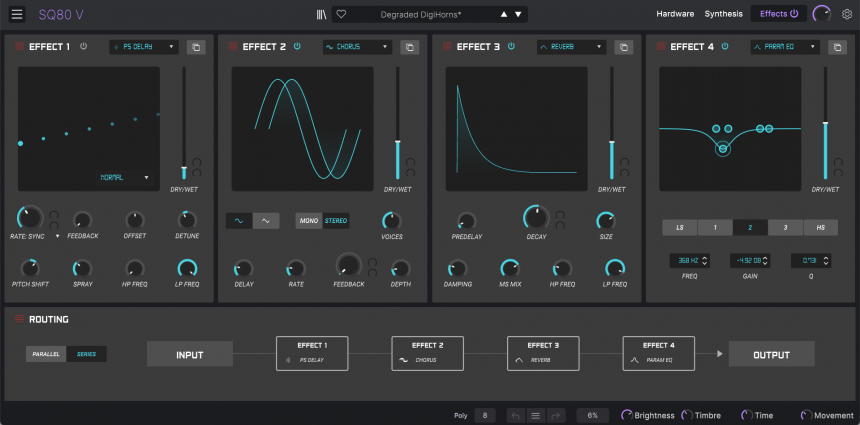
Task: Open the preset library browser icon
Action: pyautogui.click(x=321, y=14)
